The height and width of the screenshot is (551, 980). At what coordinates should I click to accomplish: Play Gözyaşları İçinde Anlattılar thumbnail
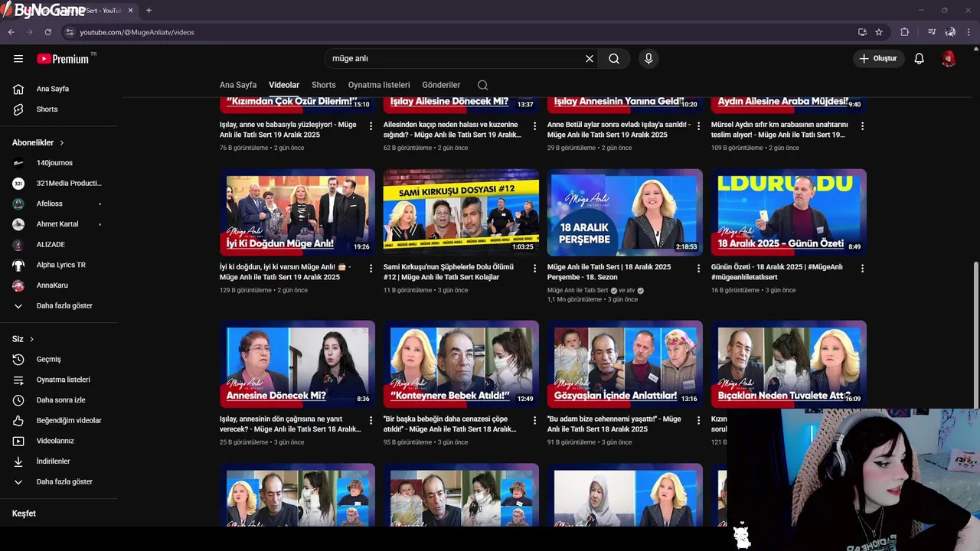625,364
